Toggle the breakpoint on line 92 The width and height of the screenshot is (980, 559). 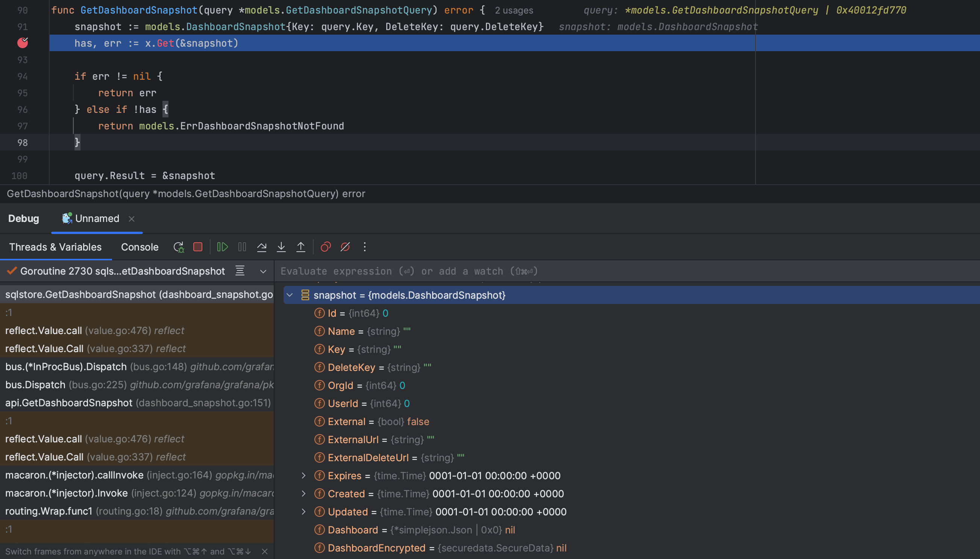pyautogui.click(x=23, y=43)
